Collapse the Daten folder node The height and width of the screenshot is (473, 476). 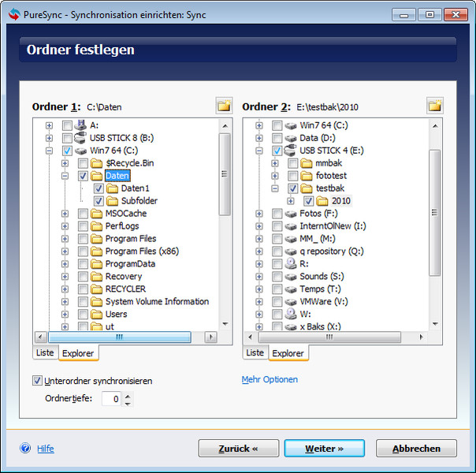point(65,176)
